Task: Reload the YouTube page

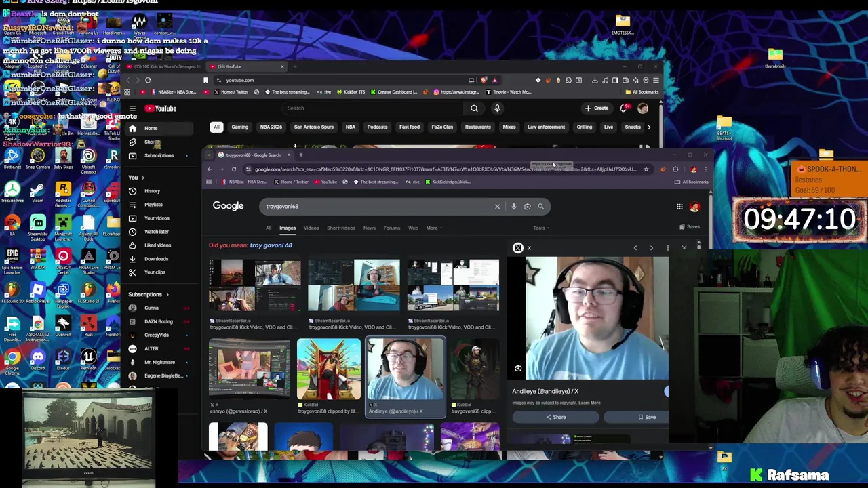Action: coord(148,80)
